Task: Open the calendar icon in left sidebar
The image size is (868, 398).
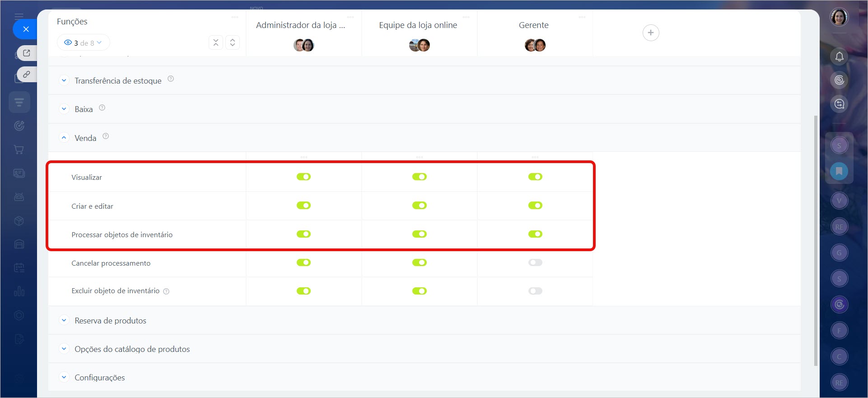Action: coord(19,267)
